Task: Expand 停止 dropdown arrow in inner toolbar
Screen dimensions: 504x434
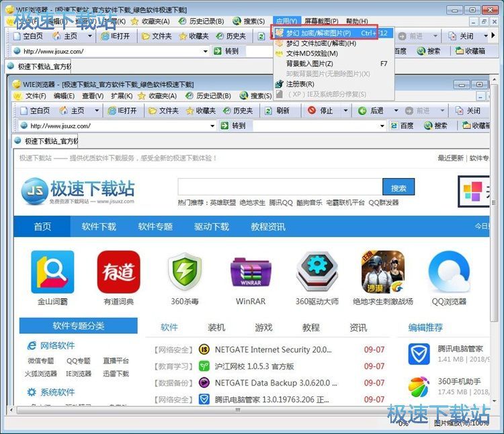Action: 345,110
